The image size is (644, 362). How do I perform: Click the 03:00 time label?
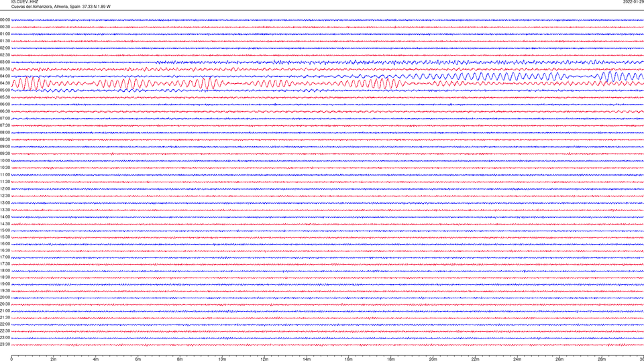pos(5,62)
